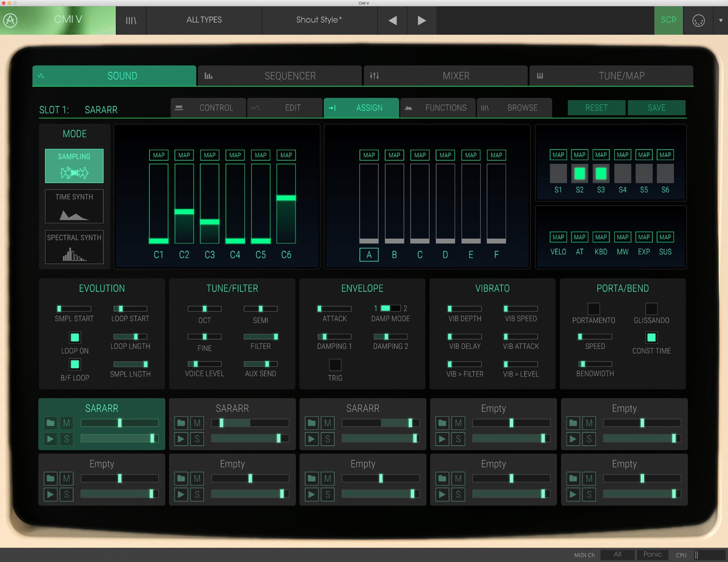Screen dimensions: 728x562
Task: Play the fifth slot (Empty)
Action: [573, 439]
